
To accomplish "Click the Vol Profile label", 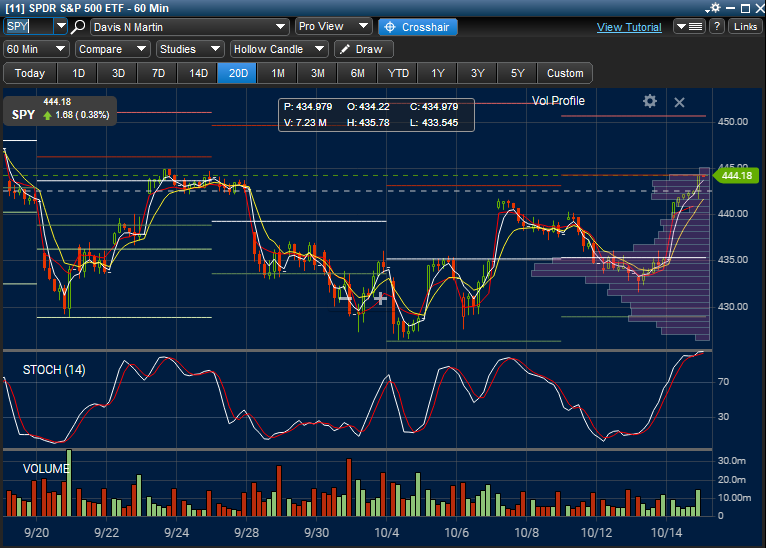I will [x=558, y=101].
